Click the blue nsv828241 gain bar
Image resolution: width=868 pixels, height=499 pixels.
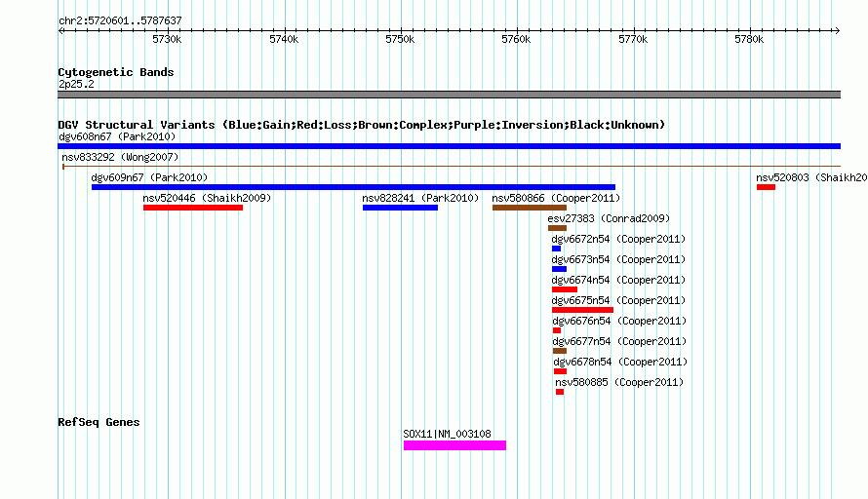coord(400,208)
